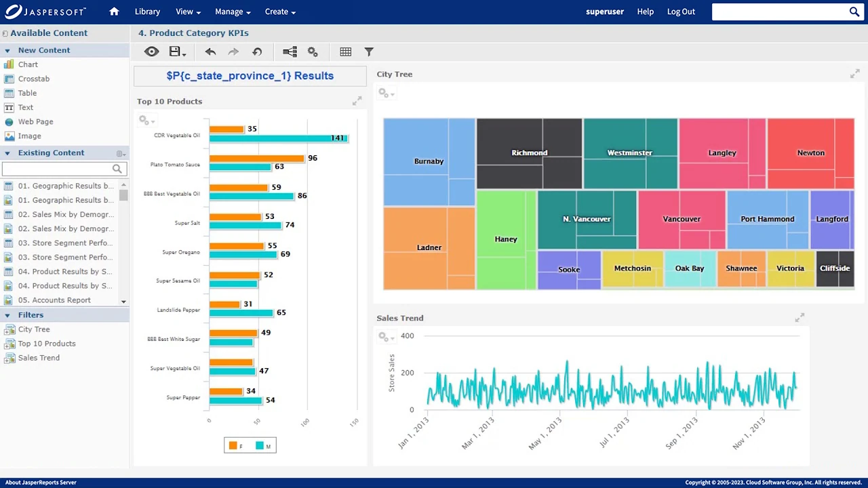Select the Oak Bay treemap tile

point(690,268)
